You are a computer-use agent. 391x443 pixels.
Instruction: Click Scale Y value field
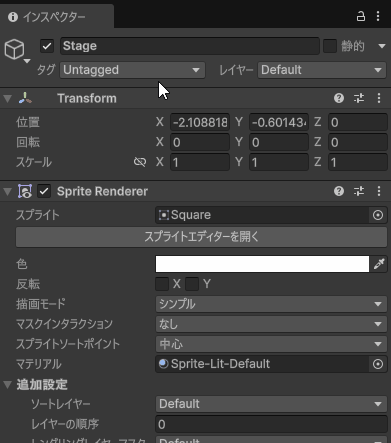click(279, 162)
